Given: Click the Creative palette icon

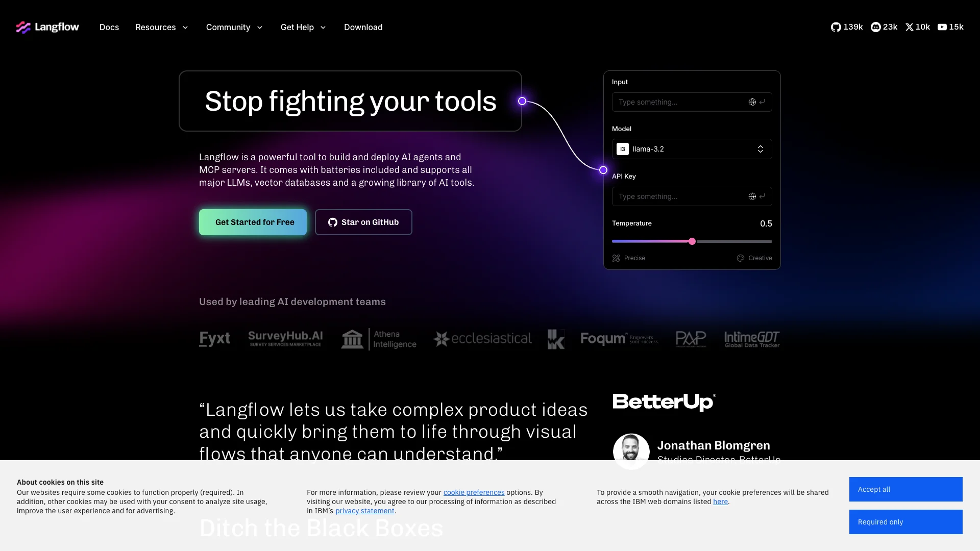Looking at the screenshot, I should (741, 258).
